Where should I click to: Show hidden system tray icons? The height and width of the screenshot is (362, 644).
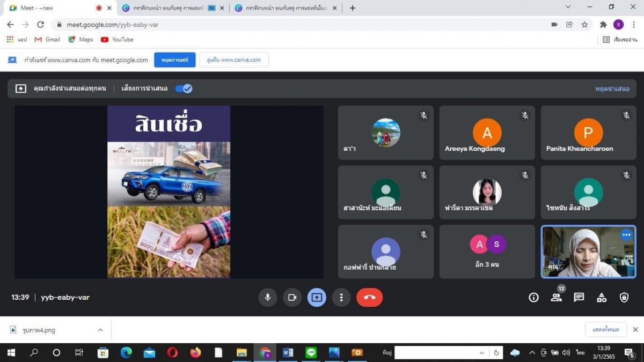532,353
